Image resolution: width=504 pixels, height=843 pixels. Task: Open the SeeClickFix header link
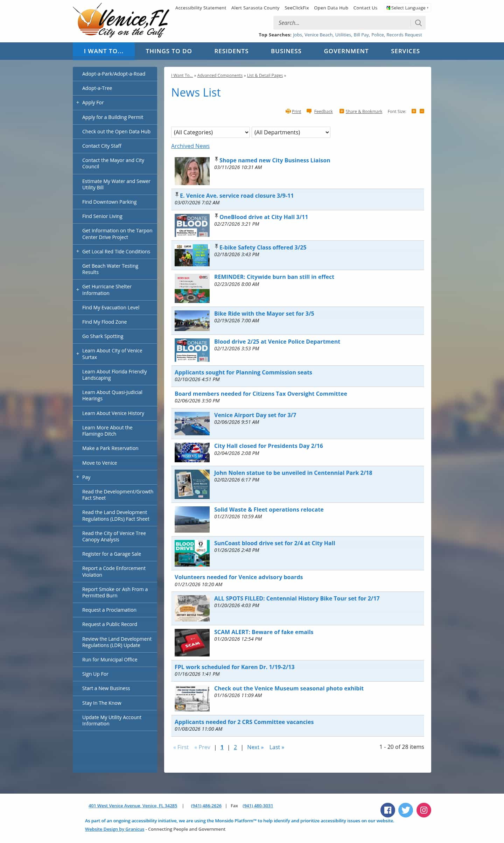[296, 8]
